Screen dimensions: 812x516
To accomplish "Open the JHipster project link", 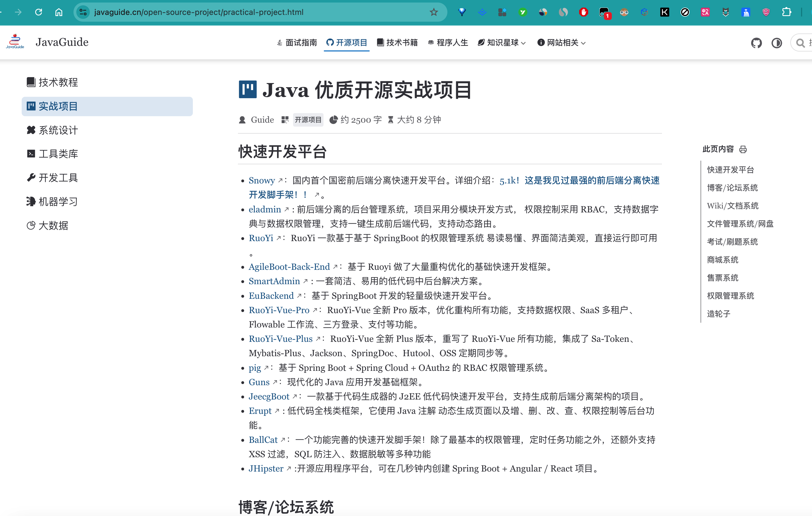I will [x=266, y=469].
